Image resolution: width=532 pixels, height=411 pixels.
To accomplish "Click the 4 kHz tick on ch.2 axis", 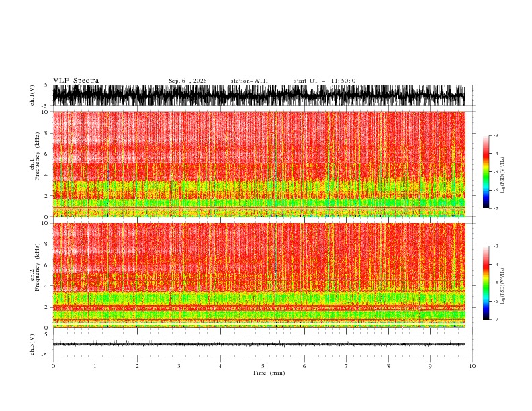I will tap(47, 286).
